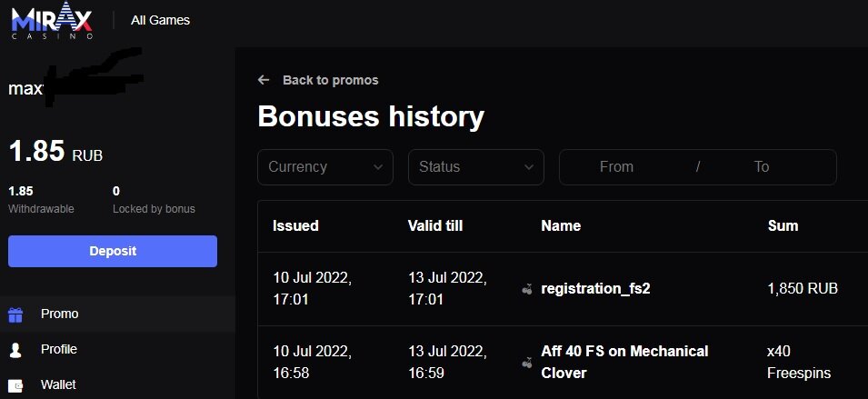Image resolution: width=868 pixels, height=399 pixels.
Task: Open the Currency filter dropdown
Action: tap(324, 167)
